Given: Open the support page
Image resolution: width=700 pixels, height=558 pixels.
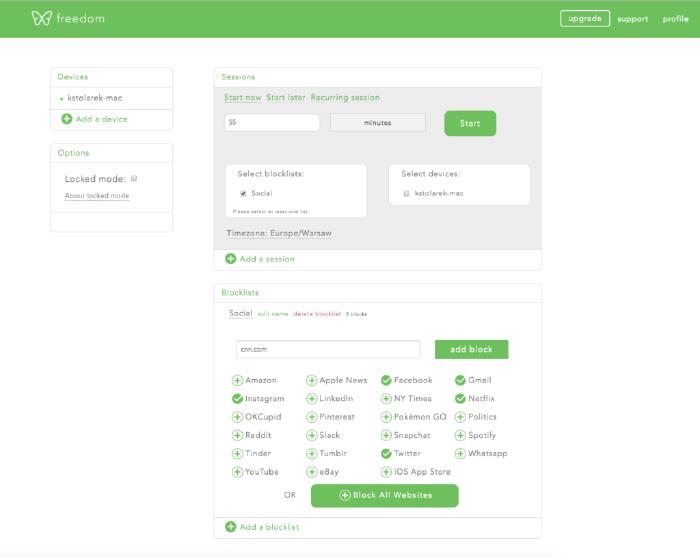Looking at the screenshot, I should pyautogui.click(x=633, y=19).
